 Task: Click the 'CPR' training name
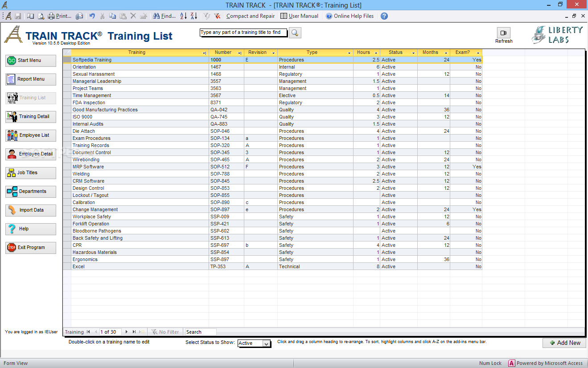click(77, 245)
